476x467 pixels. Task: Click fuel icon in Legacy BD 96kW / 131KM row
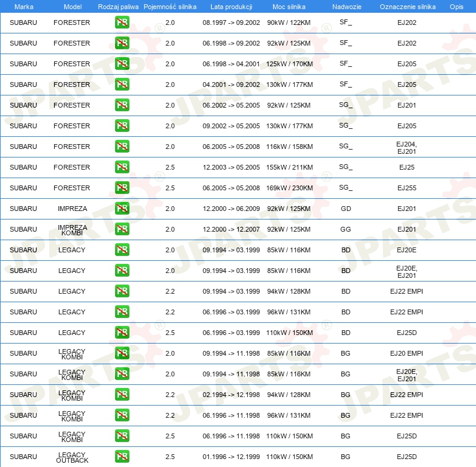coord(122,312)
